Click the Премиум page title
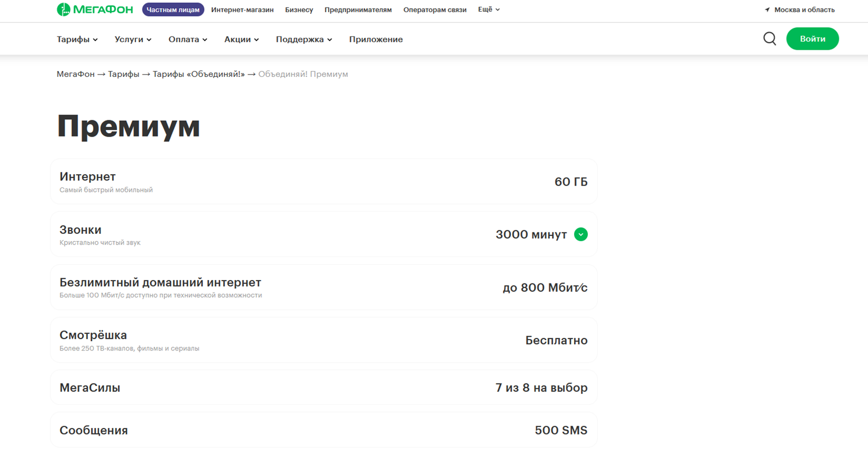The height and width of the screenshot is (457, 868). (x=128, y=126)
